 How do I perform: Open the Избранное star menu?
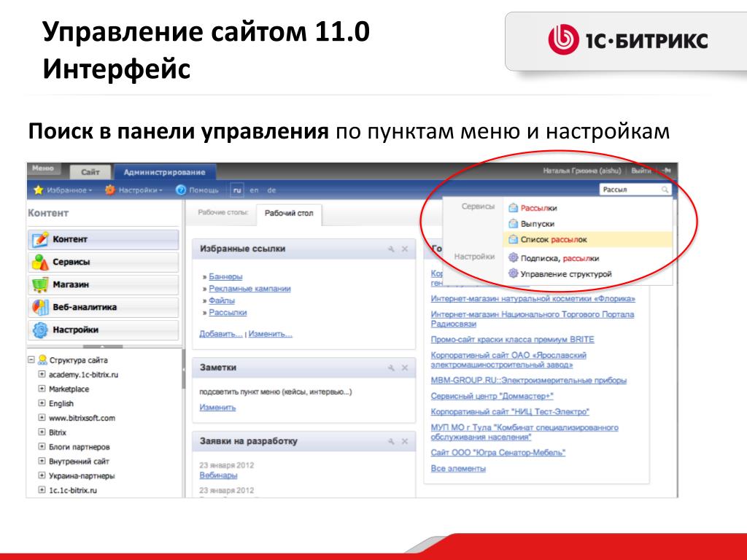click(63, 190)
